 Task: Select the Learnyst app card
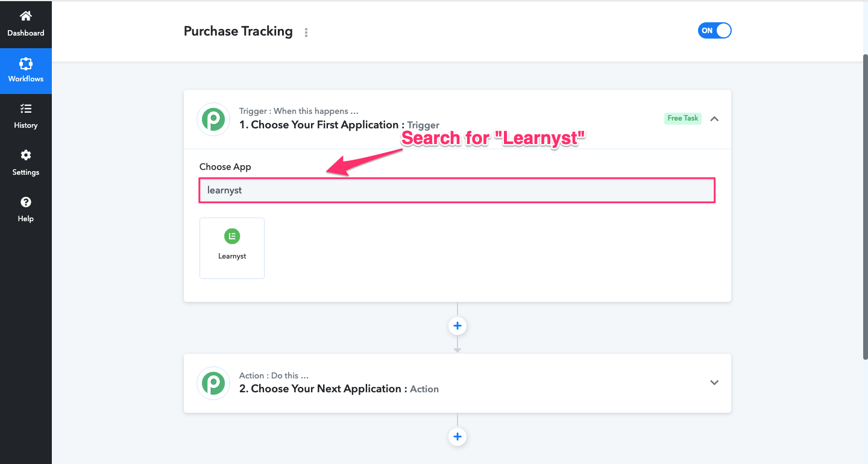coord(232,248)
